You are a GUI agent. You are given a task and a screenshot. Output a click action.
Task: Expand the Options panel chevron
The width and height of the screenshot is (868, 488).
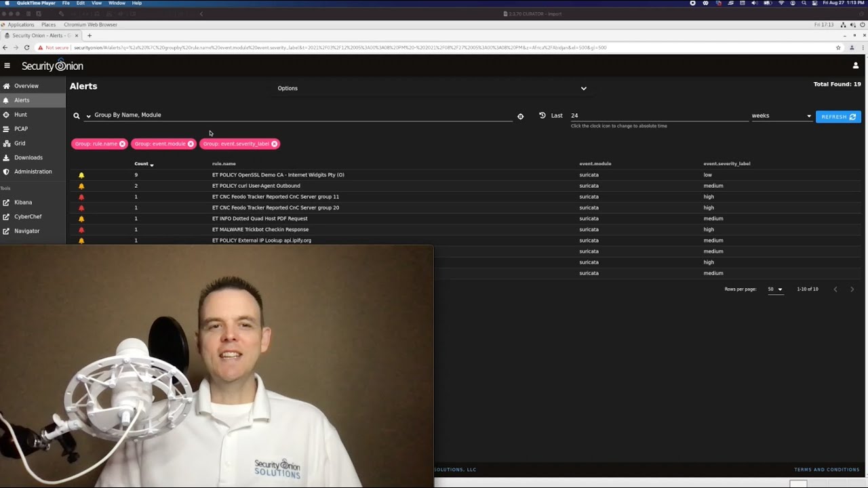tap(583, 88)
